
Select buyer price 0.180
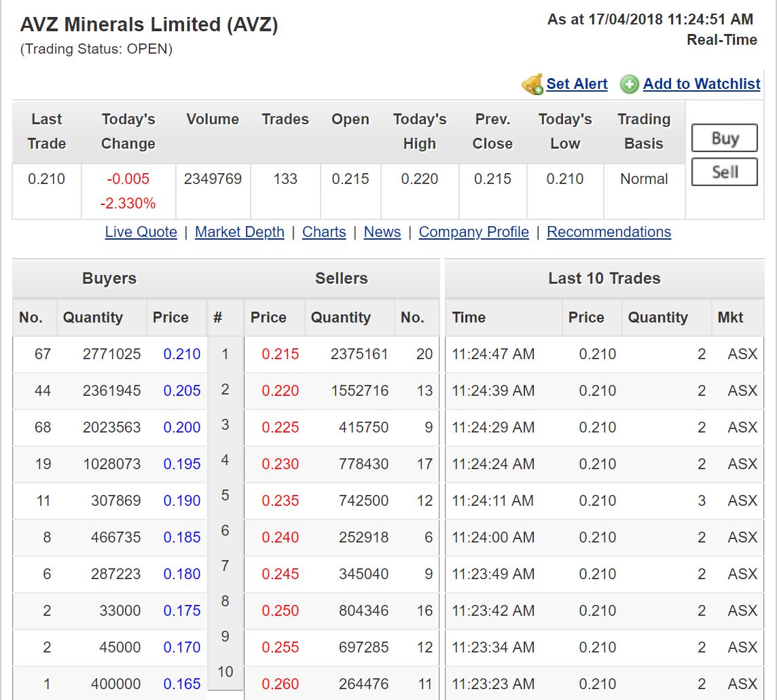pos(182,574)
